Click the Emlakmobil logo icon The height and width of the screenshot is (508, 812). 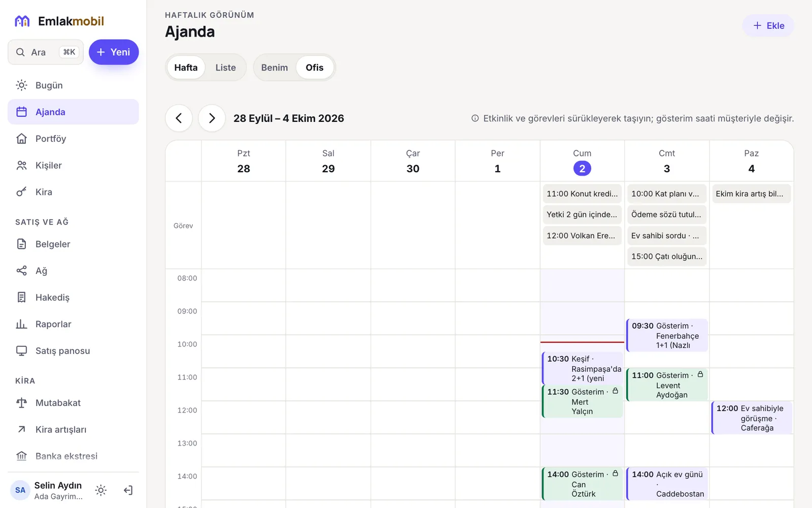click(x=22, y=21)
